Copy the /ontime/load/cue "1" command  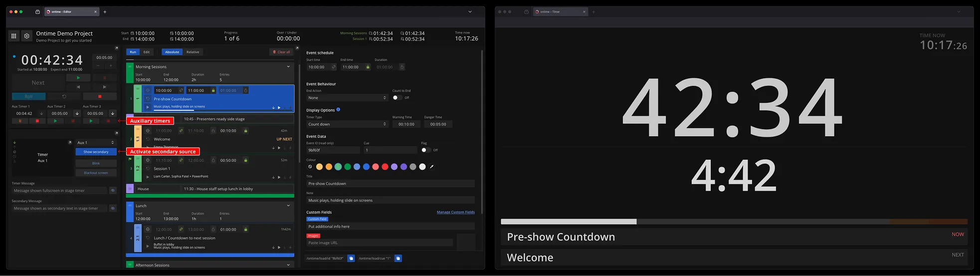[x=398, y=259]
